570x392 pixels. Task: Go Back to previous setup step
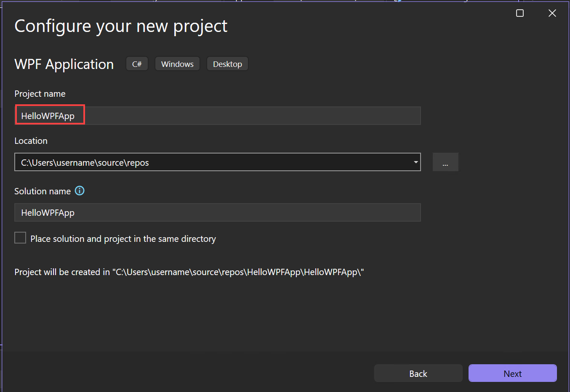click(x=418, y=373)
